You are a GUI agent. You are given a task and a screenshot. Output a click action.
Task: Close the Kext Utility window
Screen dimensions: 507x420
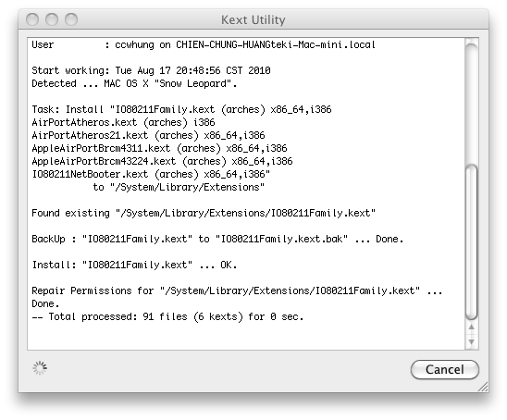click(x=32, y=19)
